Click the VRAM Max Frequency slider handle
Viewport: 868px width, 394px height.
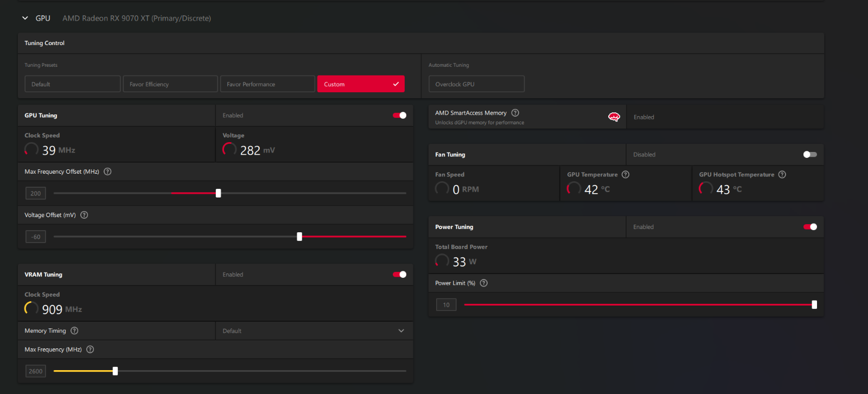[115, 371]
